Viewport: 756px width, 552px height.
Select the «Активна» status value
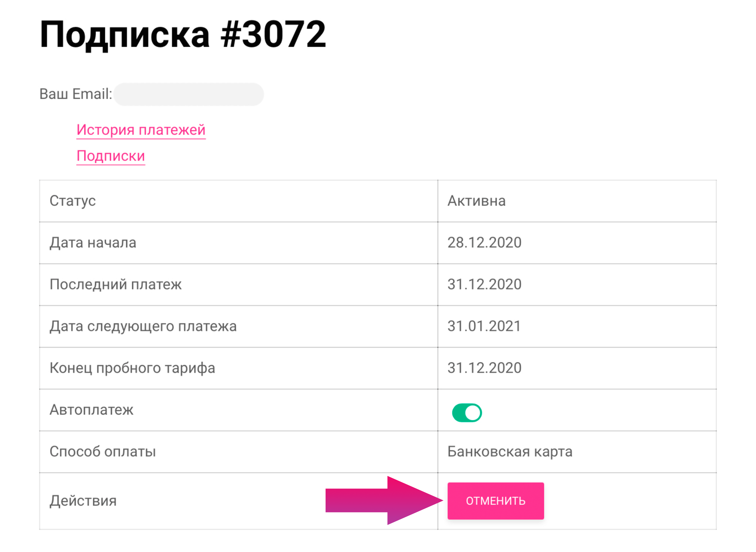pos(477,201)
